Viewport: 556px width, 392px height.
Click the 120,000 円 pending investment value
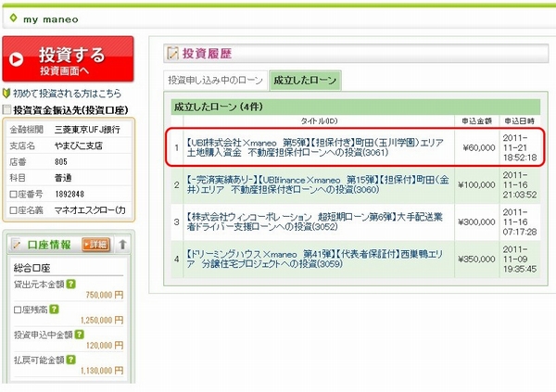point(105,345)
